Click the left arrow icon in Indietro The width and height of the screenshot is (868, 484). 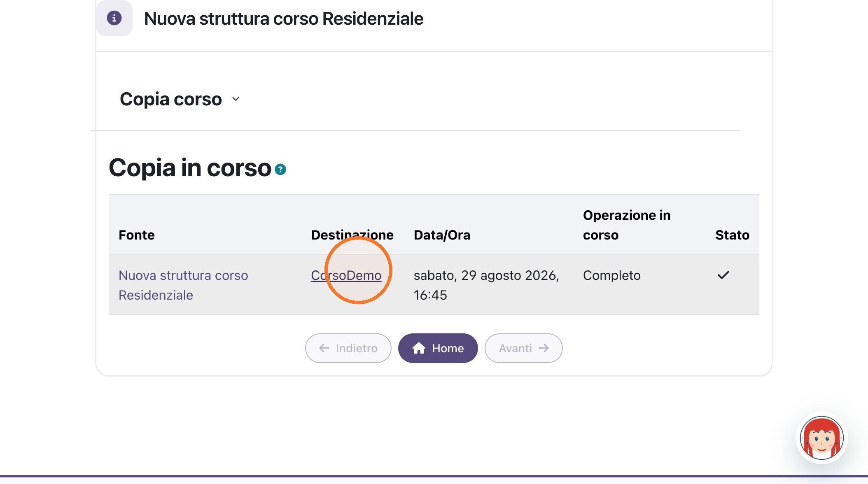pyautogui.click(x=324, y=348)
